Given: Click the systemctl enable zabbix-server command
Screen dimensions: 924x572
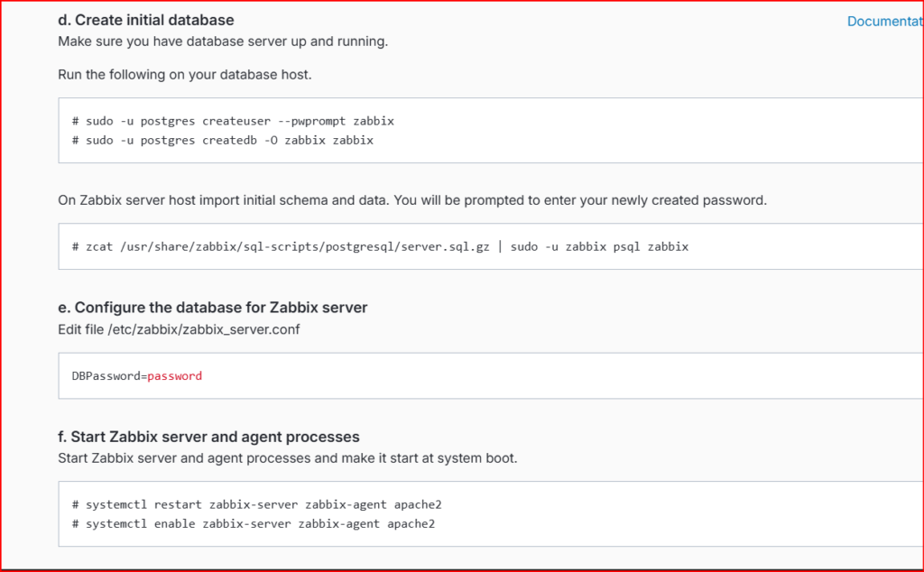Looking at the screenshot, I should pyautogui.click(x=254, y=523).
